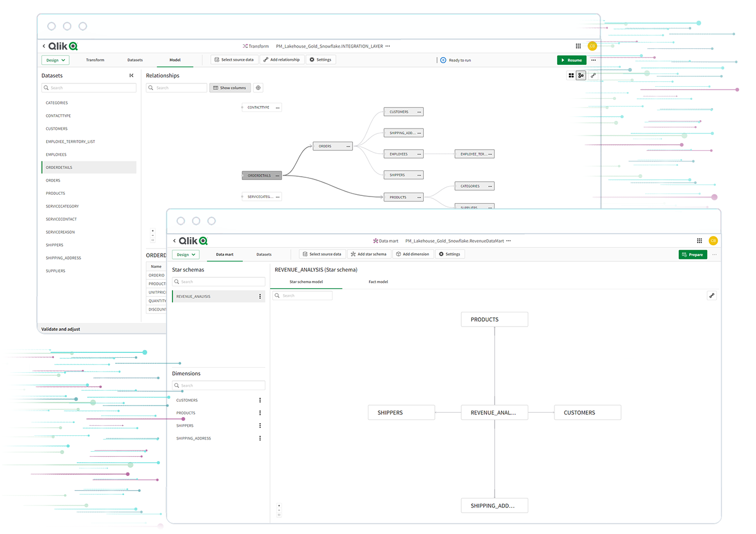Viewport: 756px width, 534px height.
Task: Click Add relationship button
Action: pos(282,60)
